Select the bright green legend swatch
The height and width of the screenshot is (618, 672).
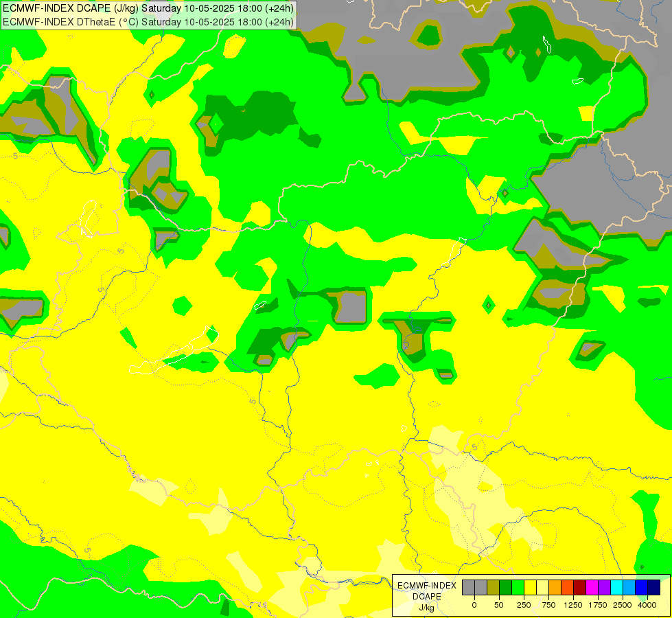point(518,588)
